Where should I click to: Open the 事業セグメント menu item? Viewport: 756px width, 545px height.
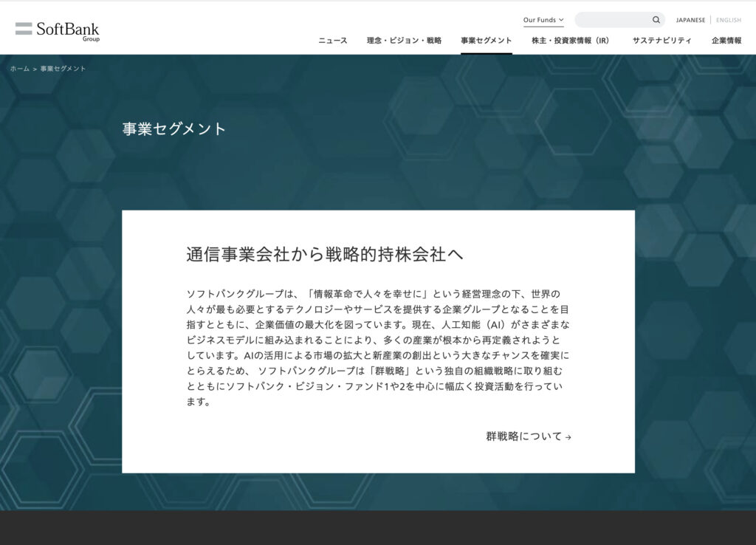(x=486, y=41)
